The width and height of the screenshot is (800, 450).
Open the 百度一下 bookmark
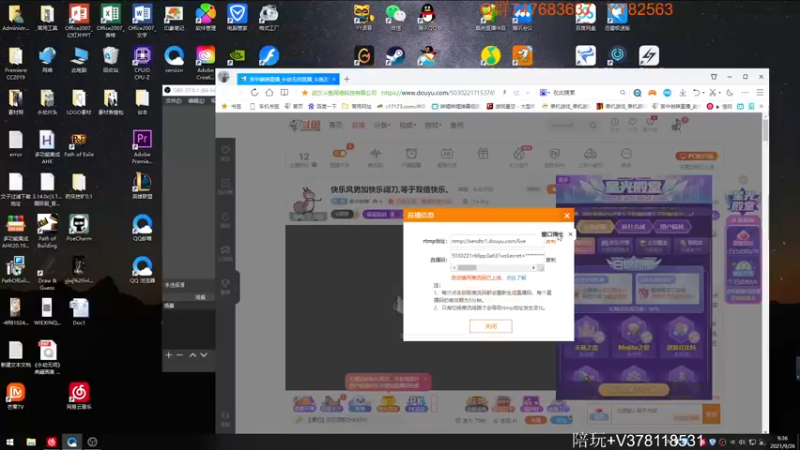(322, 107)
